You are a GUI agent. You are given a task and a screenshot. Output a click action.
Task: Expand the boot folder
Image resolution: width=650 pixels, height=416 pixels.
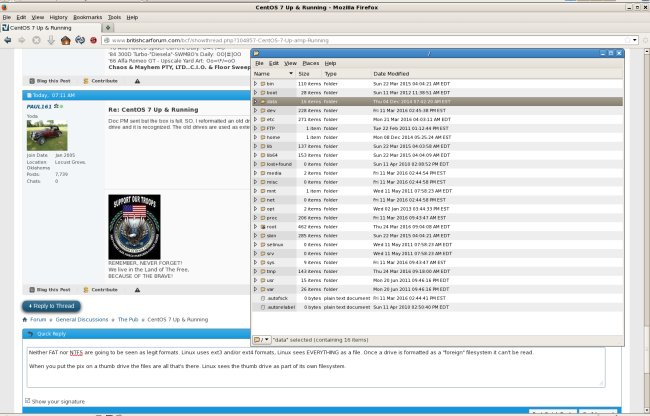(x=255, y=92)
